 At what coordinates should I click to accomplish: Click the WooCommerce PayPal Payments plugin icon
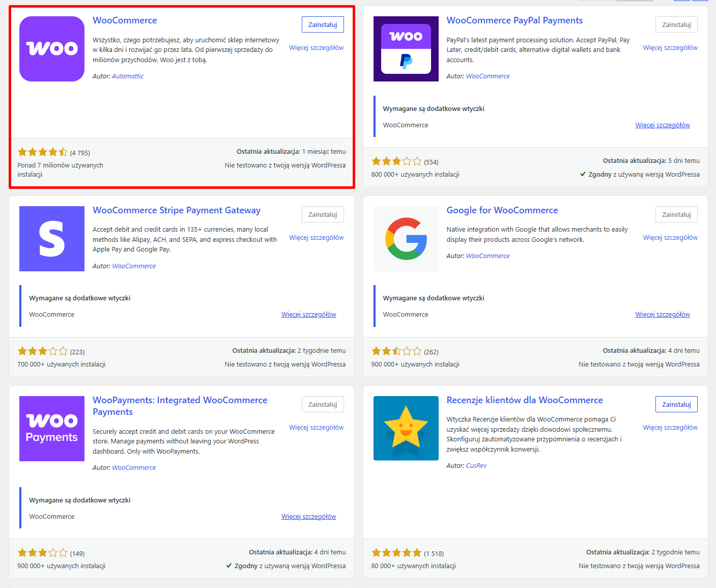tap(406, 49)
